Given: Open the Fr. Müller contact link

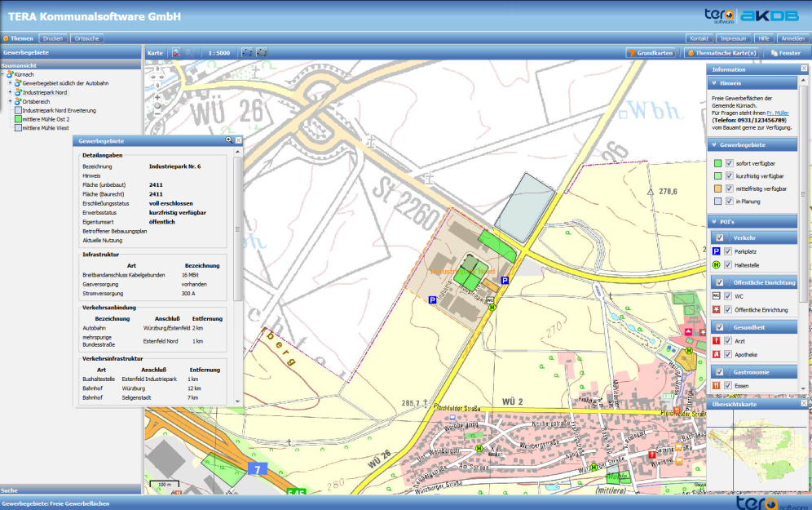Looking at the screenshot, I should click(x=777, y=113).
